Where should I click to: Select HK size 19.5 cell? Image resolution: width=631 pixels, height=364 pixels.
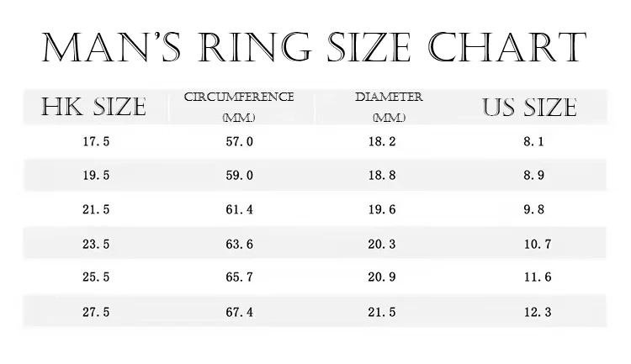coord(96,176)
